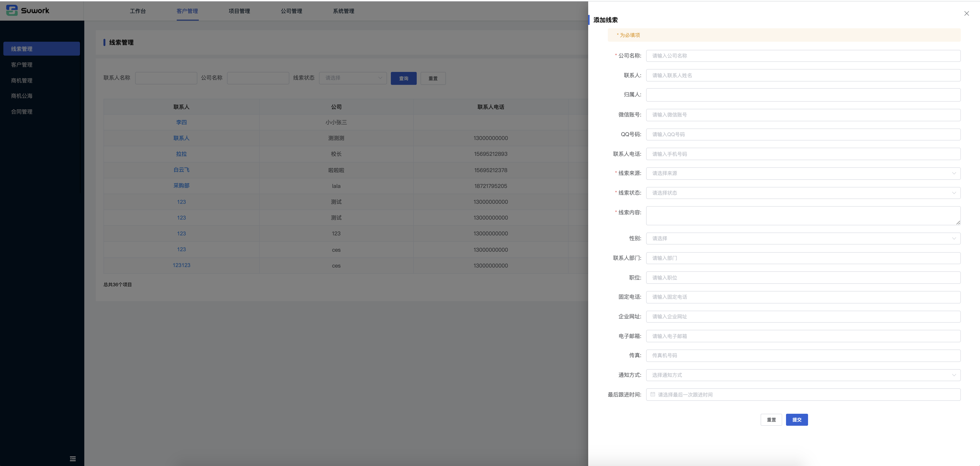Open the 通知方式 dropdown
Viewport: 980px width, 466px height.
tap(803, 375)
